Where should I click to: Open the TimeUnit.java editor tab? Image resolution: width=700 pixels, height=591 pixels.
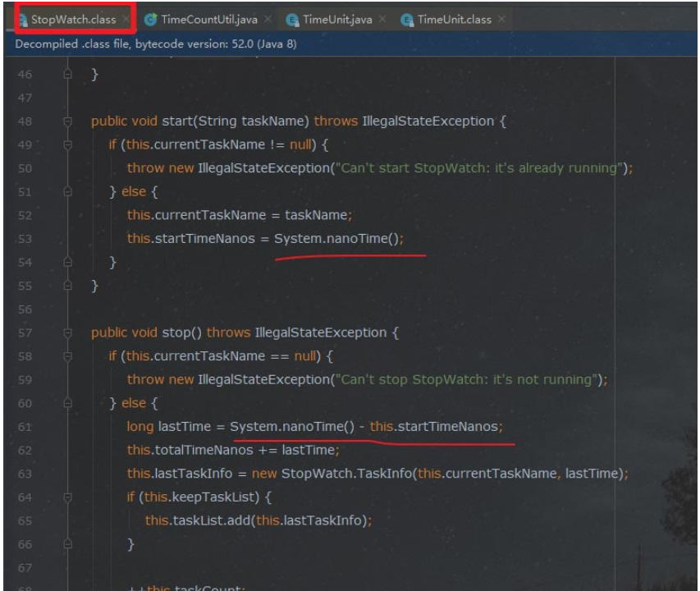pyautogui.click(x=336, y=19)
